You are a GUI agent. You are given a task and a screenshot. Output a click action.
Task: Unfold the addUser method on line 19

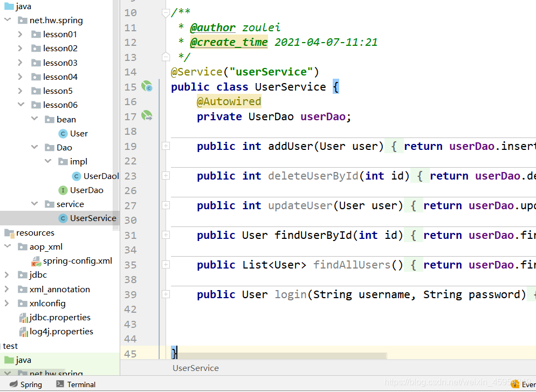[166, 146]
